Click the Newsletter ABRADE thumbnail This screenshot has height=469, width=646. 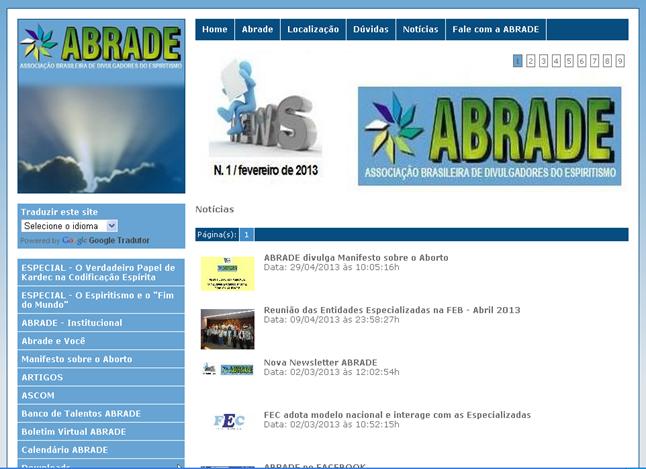pyautogui.click(x=227, y=369)
